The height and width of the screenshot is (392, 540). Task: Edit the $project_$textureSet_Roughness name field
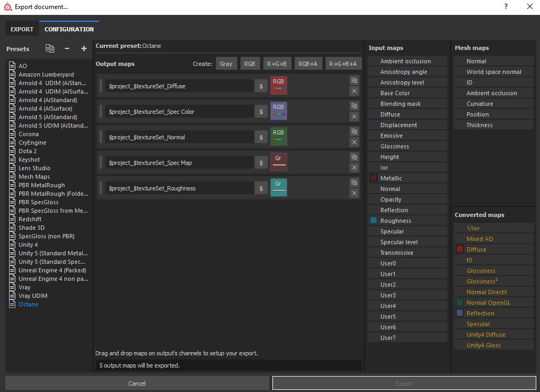click(x=179, y=188)
